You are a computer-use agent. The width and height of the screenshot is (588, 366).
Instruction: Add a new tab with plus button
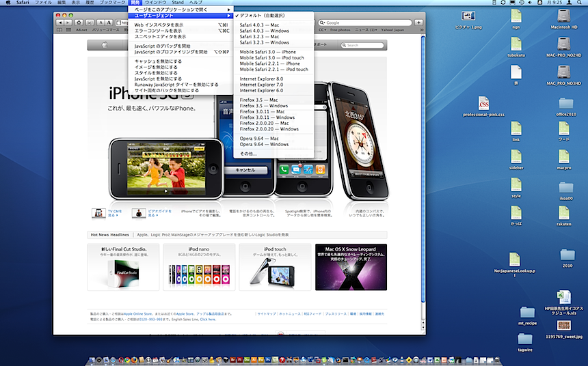click(418, 23)
